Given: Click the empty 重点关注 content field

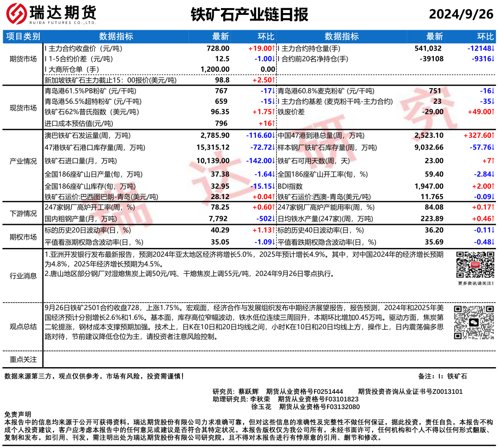Looking at the screenshot, I should pyautogui.click(x=269, y=359).
